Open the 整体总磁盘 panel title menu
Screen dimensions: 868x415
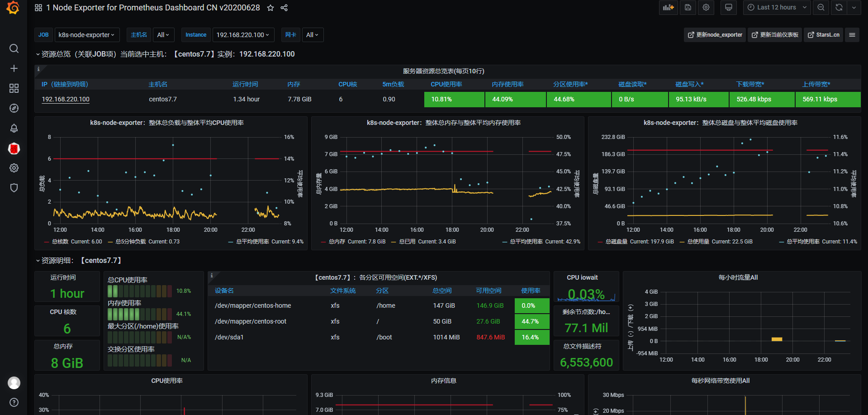click(x=721, y=123)
